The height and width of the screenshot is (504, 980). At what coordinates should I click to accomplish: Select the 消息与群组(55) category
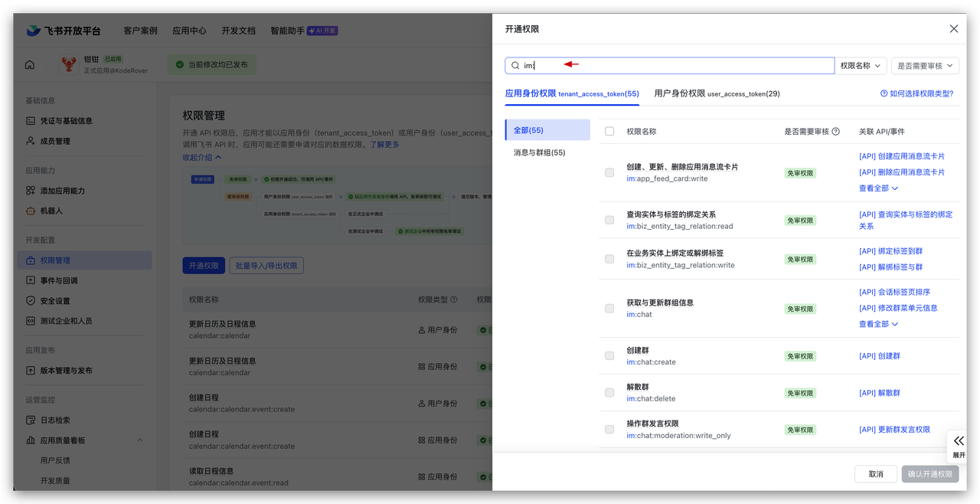[539, 153]
